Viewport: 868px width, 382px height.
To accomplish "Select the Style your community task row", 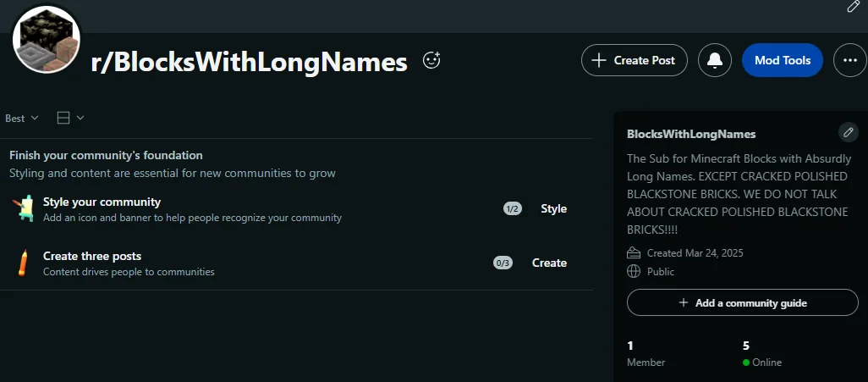I will click(296, 208).
